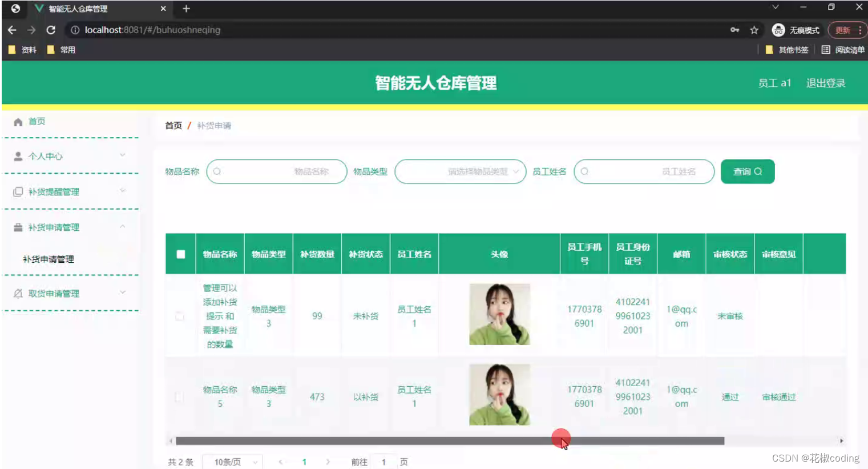Close the 智能无人仓库管理 browser tab
The width and height of the screenshot is (868, 469).
pos(163,9)
